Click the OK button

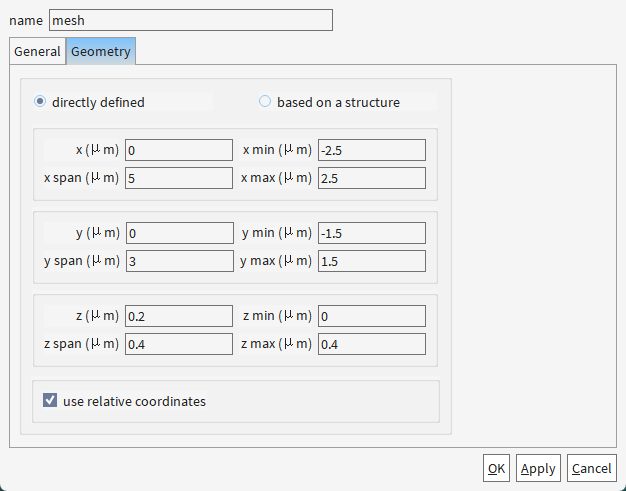(x=496, y=468)
